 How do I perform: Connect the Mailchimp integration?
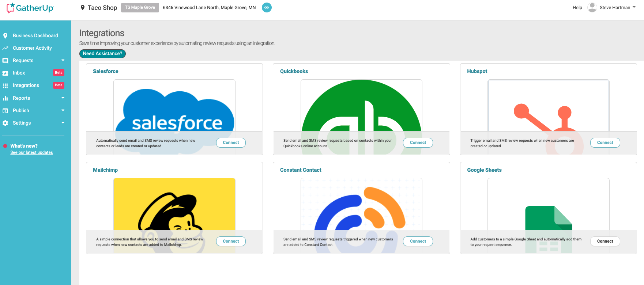231,241
